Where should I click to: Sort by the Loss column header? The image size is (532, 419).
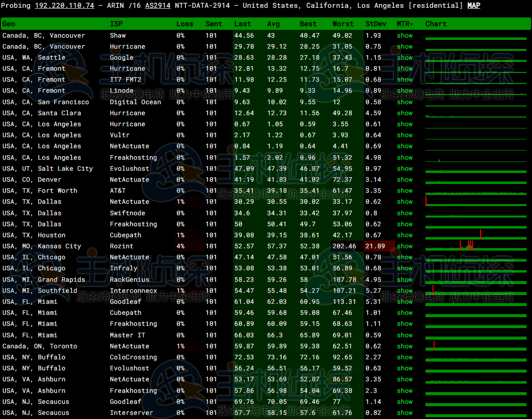pyautogui.click(x=185, y=24)
